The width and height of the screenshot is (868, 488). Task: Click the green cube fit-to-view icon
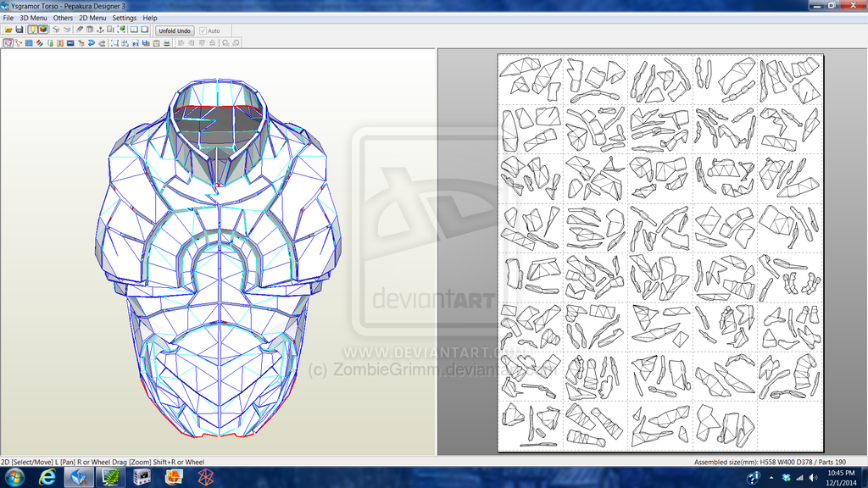pos(121,30)
